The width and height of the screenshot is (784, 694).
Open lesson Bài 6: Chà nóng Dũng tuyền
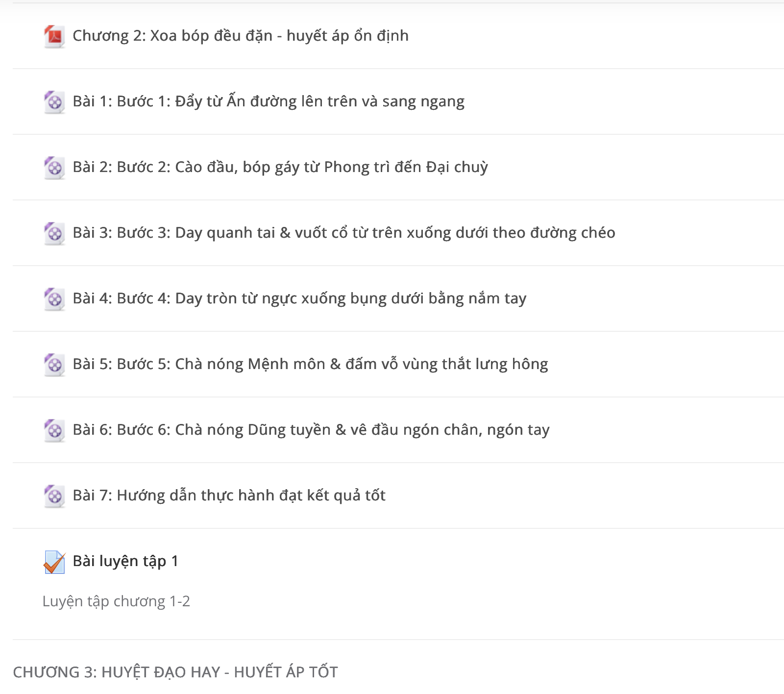[311, 430]
